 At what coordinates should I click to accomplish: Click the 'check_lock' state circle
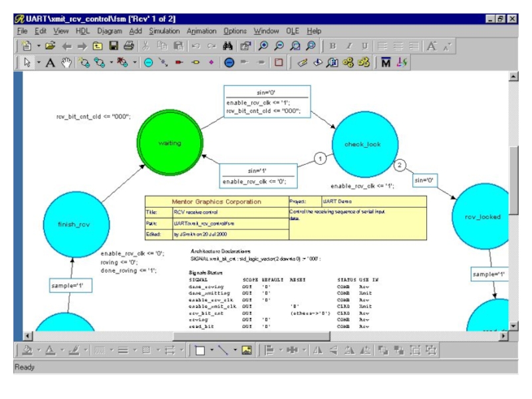point(364,144)
